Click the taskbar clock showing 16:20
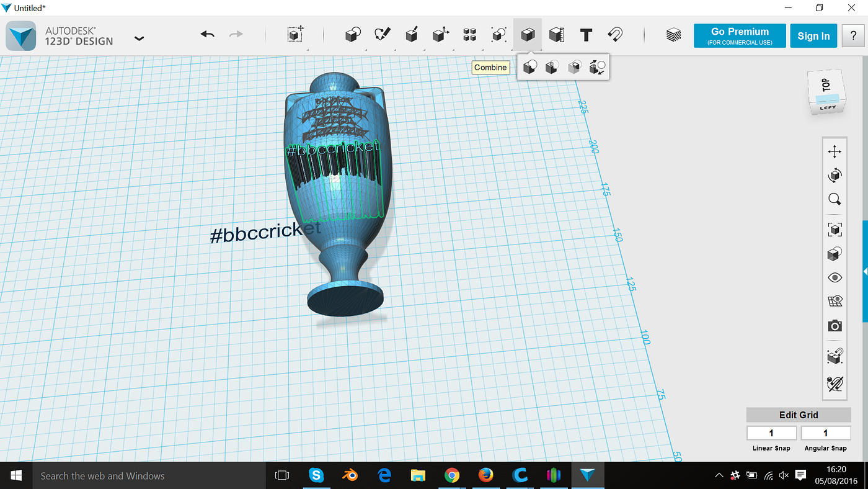This screenshot has width=868, height=489. [x=836, y=476]
